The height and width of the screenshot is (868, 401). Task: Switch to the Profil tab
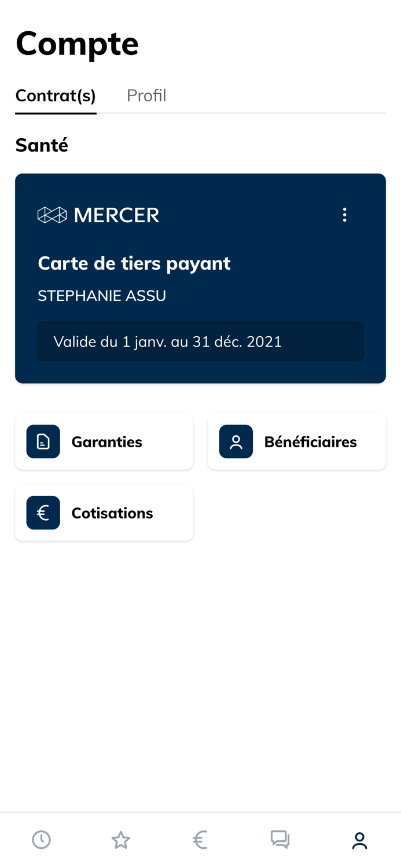146,95
